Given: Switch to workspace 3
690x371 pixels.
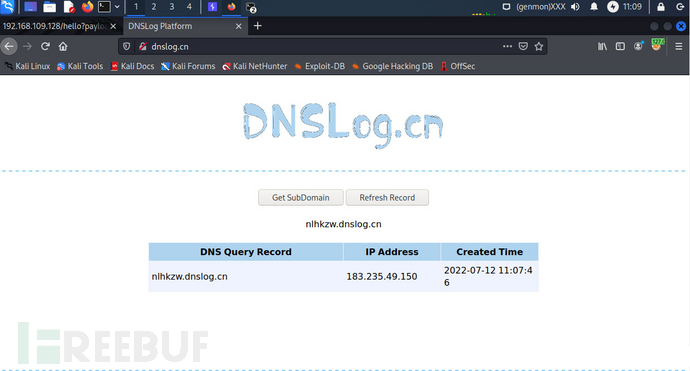Looking at the screenshot, I should [x=172, y=7].
